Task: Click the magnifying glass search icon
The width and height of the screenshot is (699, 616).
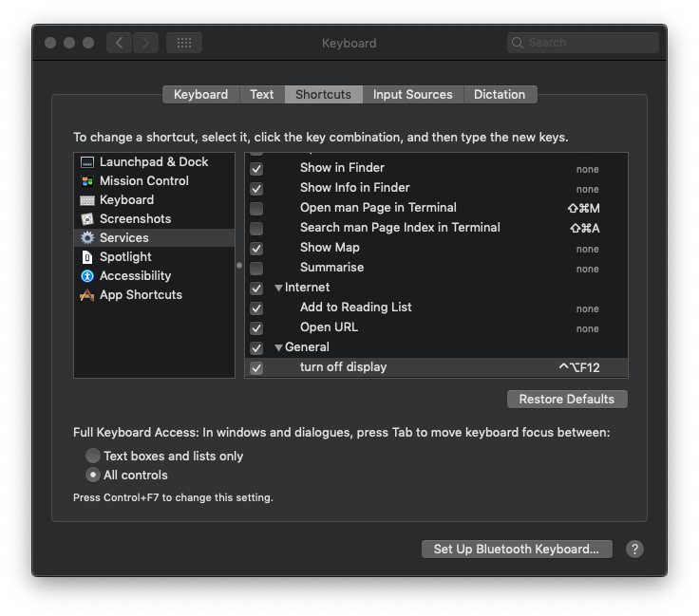Action: [517, 43]
